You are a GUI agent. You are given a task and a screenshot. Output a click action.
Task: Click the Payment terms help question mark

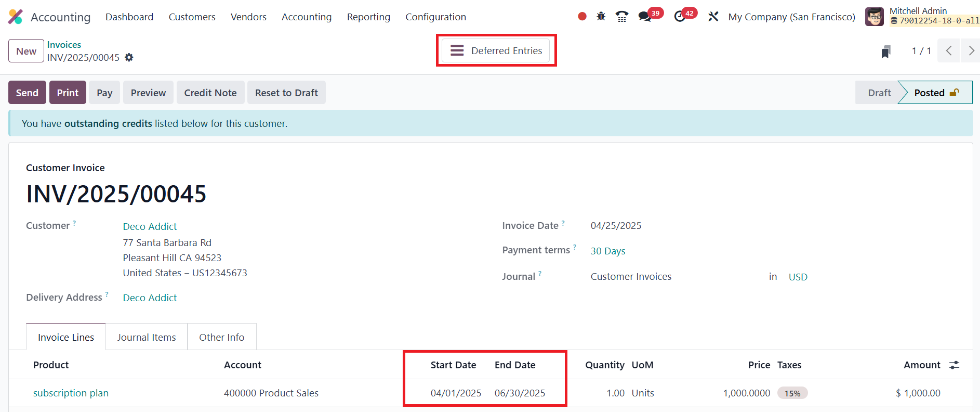tap(575, 247)
